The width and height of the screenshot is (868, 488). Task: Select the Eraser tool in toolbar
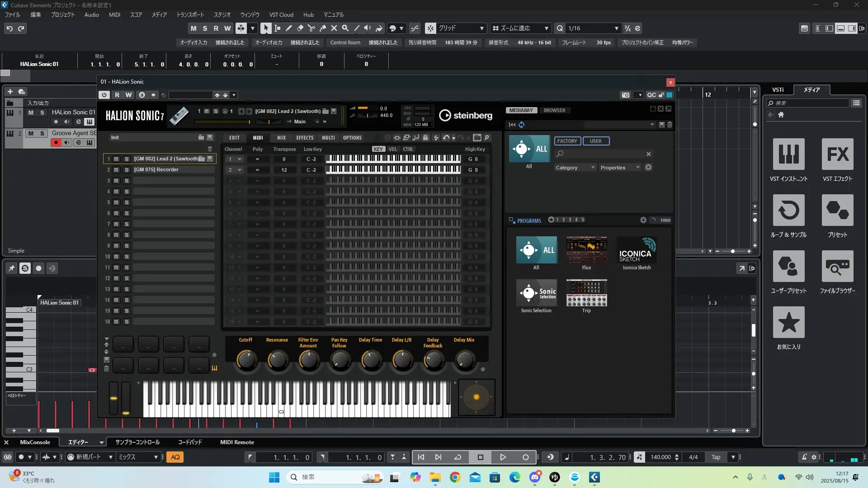coord(300,28)
